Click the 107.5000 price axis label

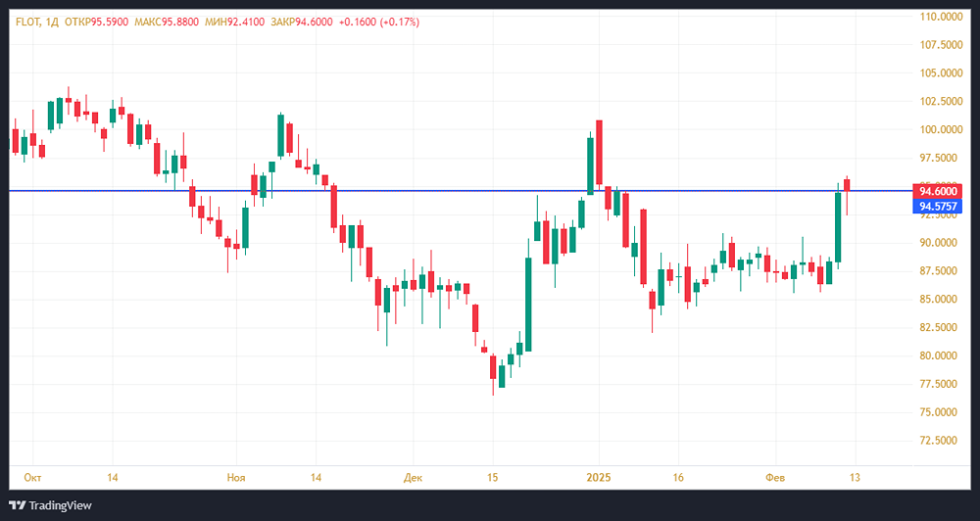coord(941,45)
